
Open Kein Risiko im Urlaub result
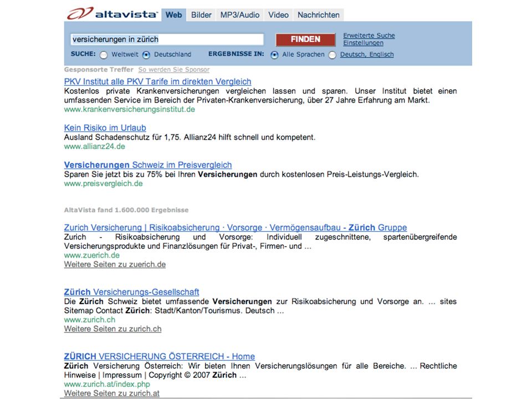click(x=105, y=127)
